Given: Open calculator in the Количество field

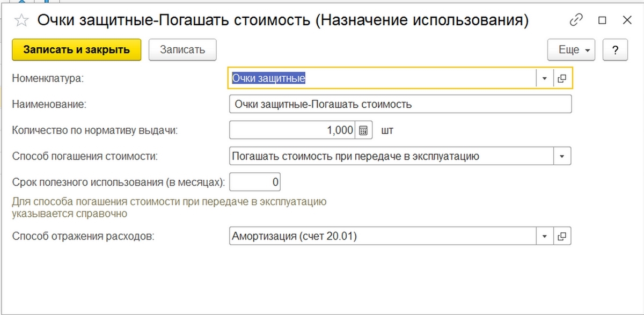Looking at the screenshot, I should pyautogui.click(x=363, y=130).
